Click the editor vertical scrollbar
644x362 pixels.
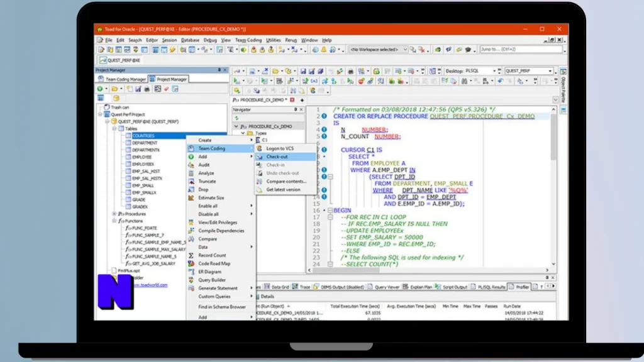coord(553,187)
